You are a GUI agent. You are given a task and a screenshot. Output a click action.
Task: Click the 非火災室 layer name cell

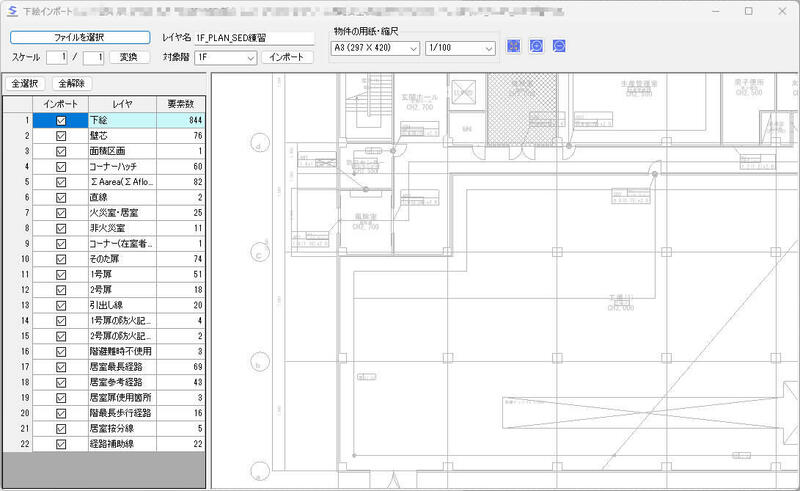tap(122, 228)
